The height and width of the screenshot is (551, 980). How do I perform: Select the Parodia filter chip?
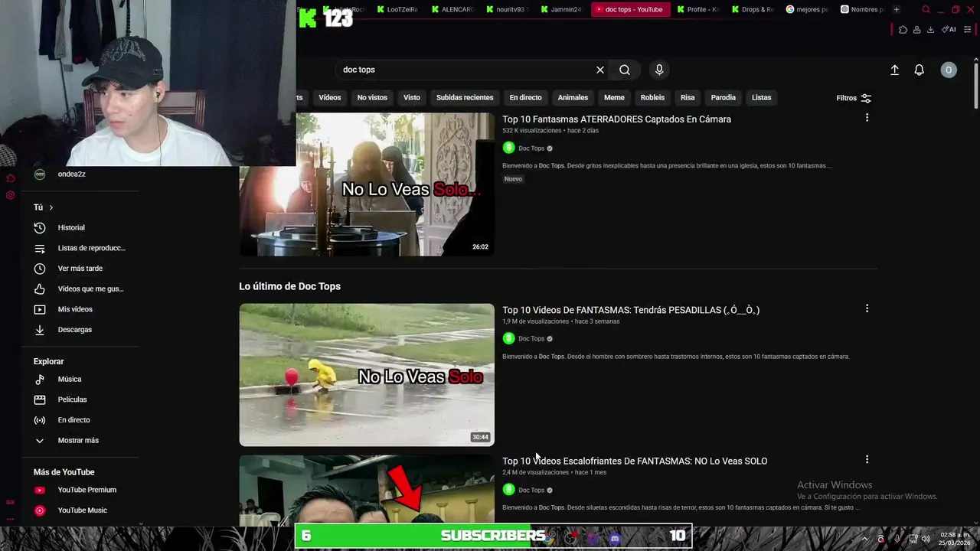[723, 97]
